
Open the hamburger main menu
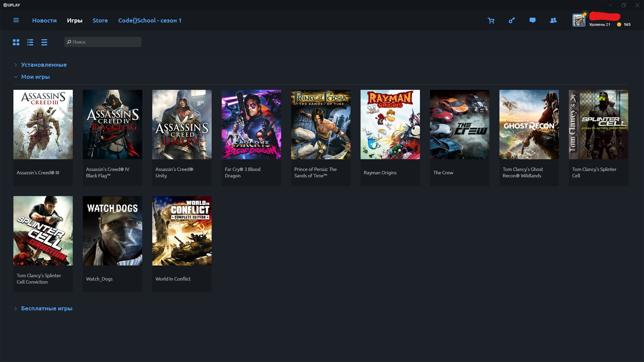click(16, 20)
